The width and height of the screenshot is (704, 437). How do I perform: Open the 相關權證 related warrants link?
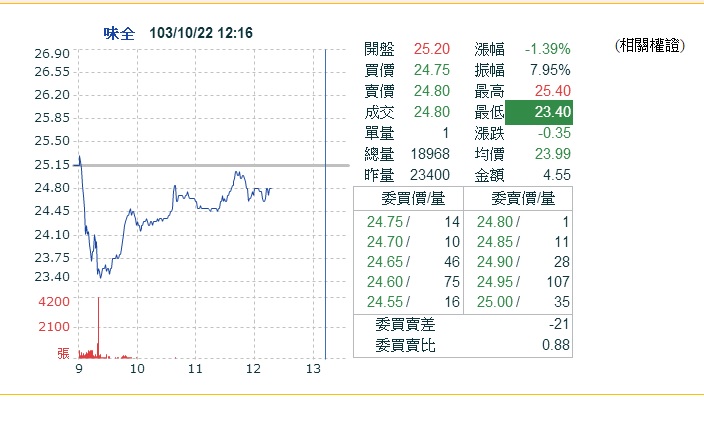(x=650, y=45)
